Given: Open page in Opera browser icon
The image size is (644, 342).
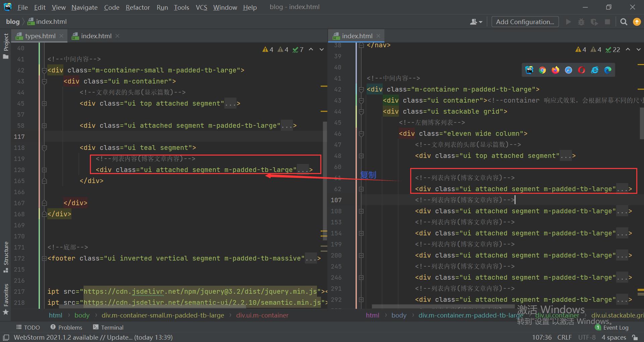Looking at the screenshot, I should (582, 70).
